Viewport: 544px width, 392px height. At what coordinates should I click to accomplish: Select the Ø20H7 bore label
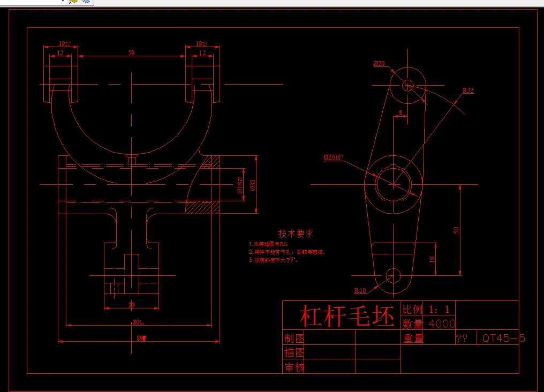point(334,157)
